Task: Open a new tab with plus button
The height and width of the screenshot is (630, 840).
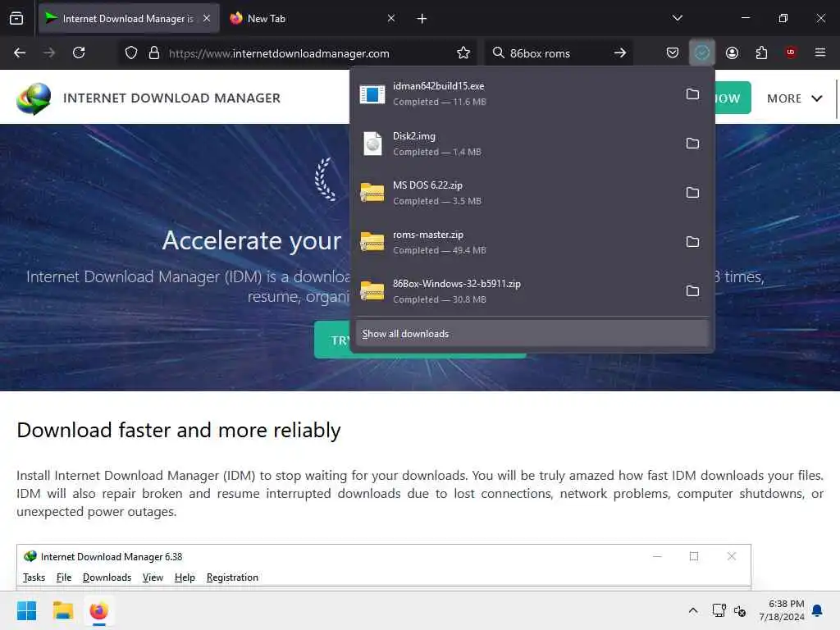Action: 422,19
